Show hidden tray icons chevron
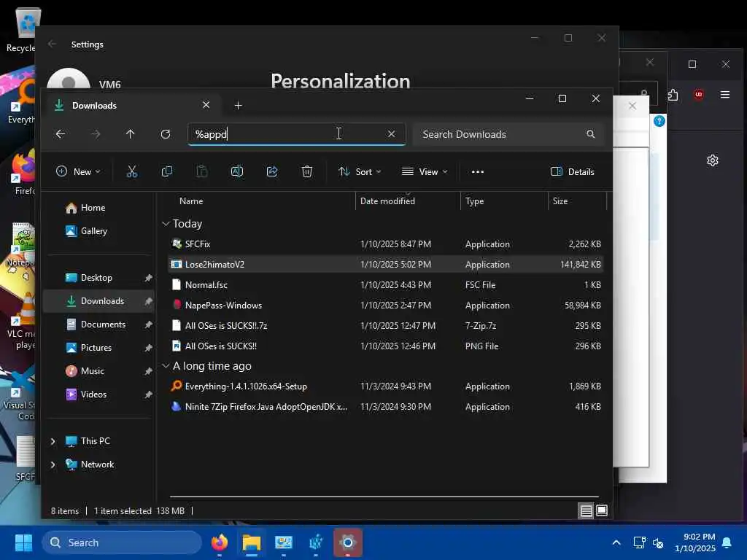 (x=616, y=542)
